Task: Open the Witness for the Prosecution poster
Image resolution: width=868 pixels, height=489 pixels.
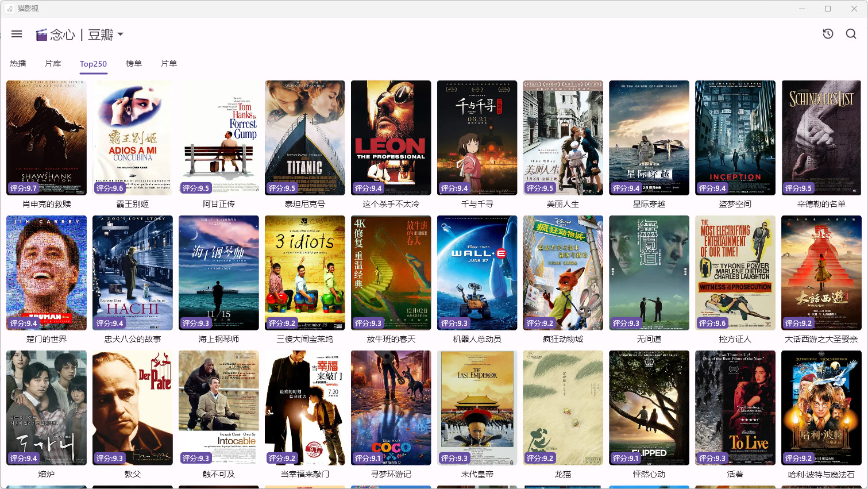Action: pos(735,273)
